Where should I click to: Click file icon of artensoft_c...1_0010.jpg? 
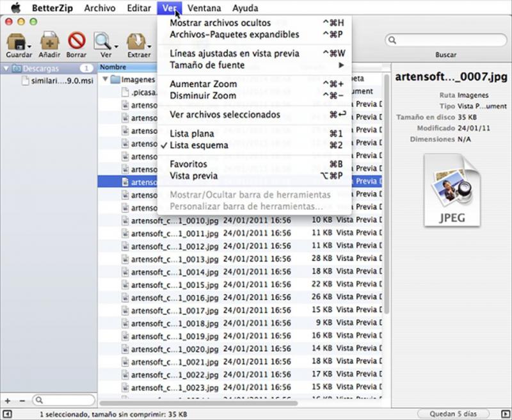click(125, 221)
